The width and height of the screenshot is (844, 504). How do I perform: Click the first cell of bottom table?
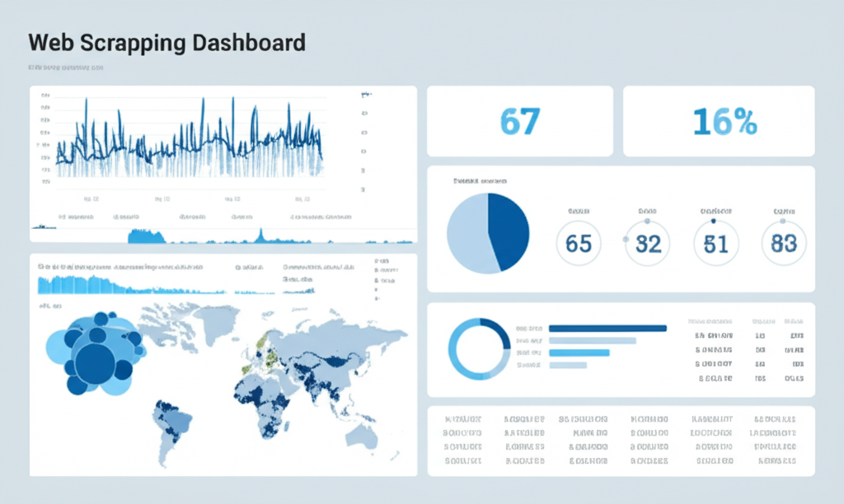(x=462, y=418)
